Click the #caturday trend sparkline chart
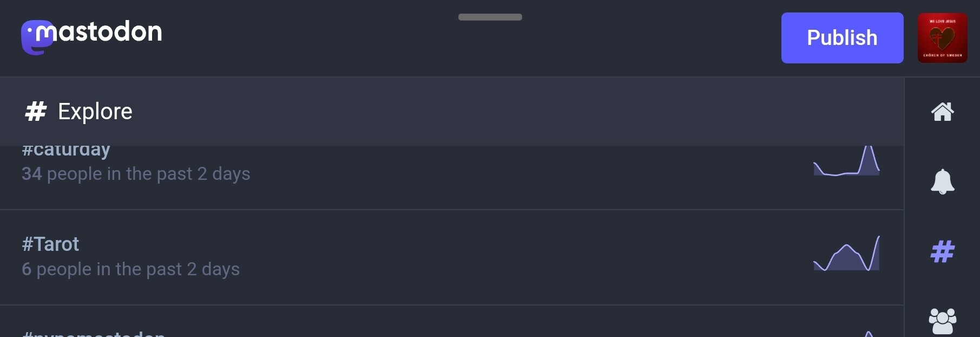 pos(846,163)
